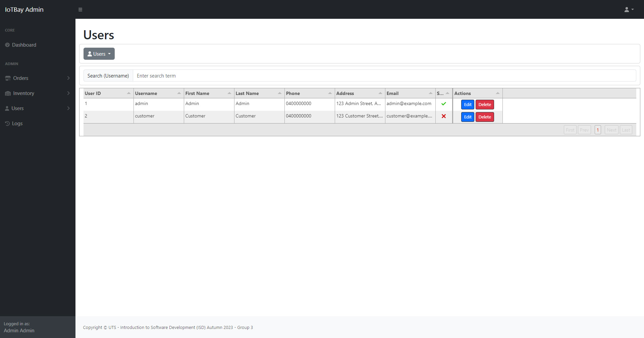Select the admin@example.com email cell
The width and height of the screenshot is (644, 338).
410,104
